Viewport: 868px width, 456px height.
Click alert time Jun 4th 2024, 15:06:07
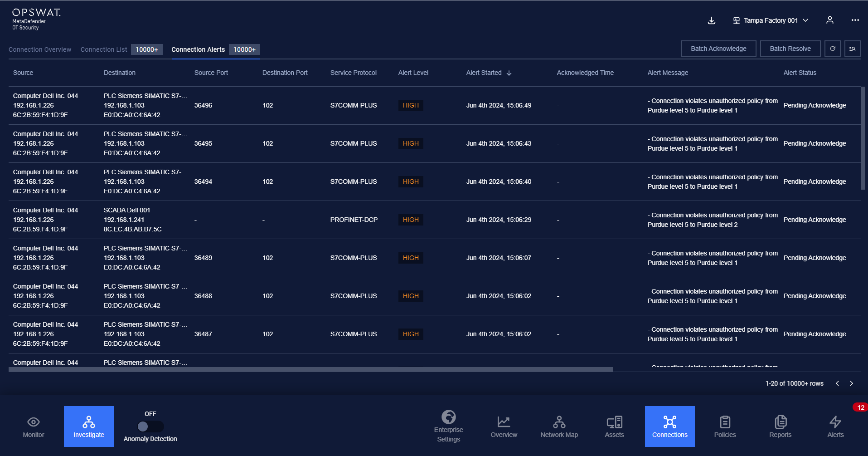point(499,258)
